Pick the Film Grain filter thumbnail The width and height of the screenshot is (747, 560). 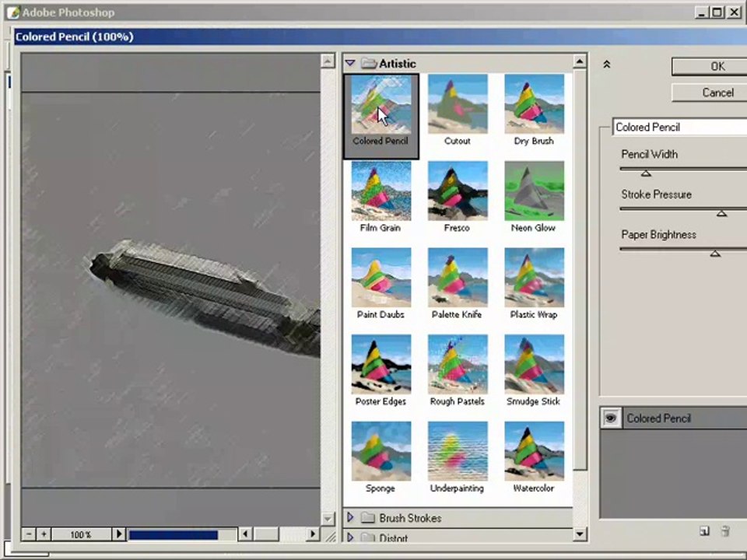pyautogui.click(x=381, y=191)
